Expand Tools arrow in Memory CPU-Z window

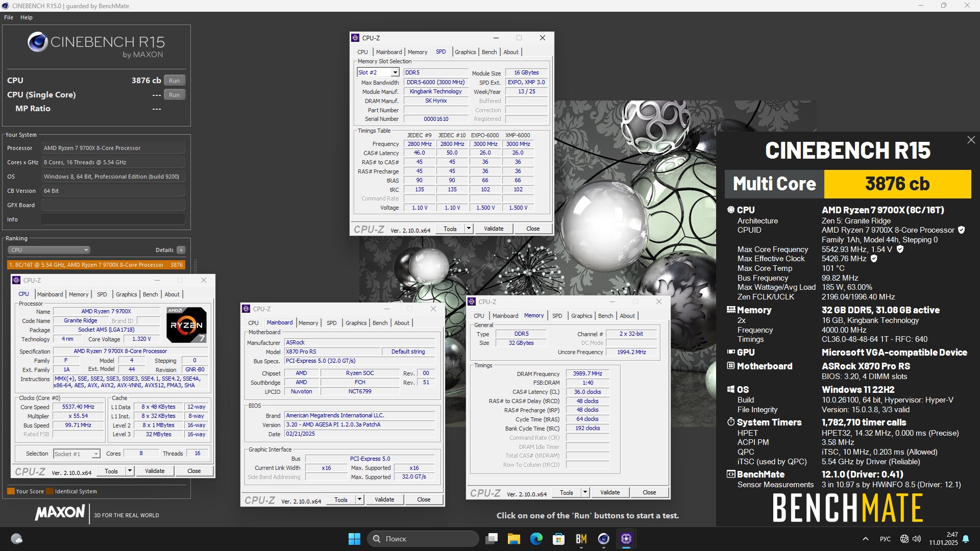[585, 492]
